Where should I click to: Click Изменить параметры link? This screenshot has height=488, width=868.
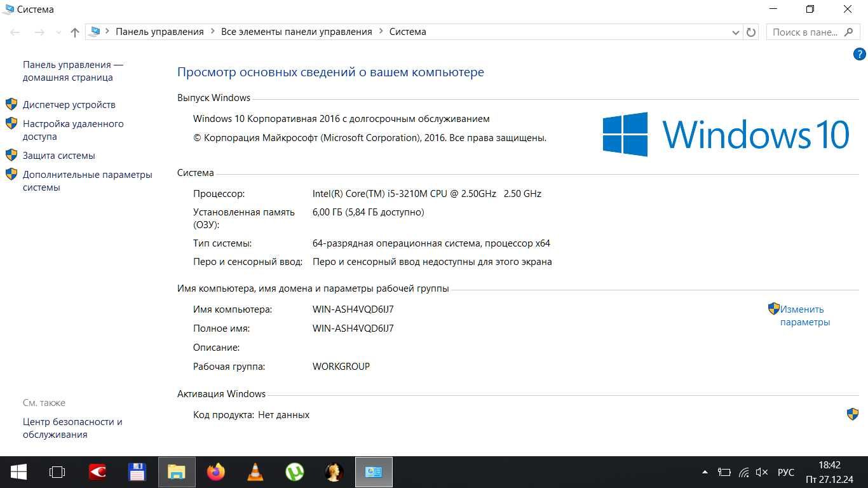[x=805, y=316]
